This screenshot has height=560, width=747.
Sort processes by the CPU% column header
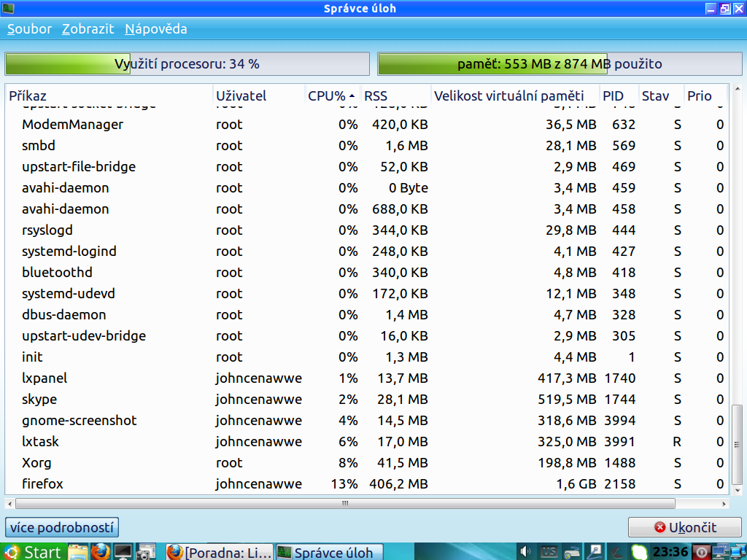coord(330,96)
